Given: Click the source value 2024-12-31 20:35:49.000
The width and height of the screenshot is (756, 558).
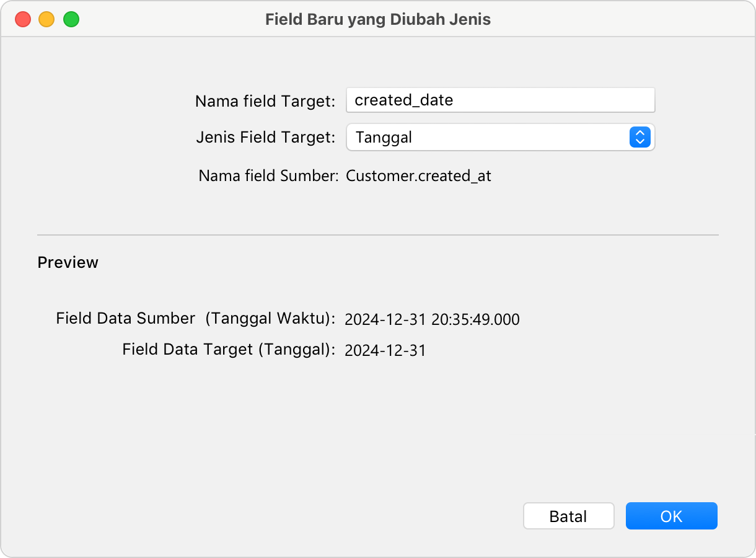Looking at the screenshot, I should point(432,320).
